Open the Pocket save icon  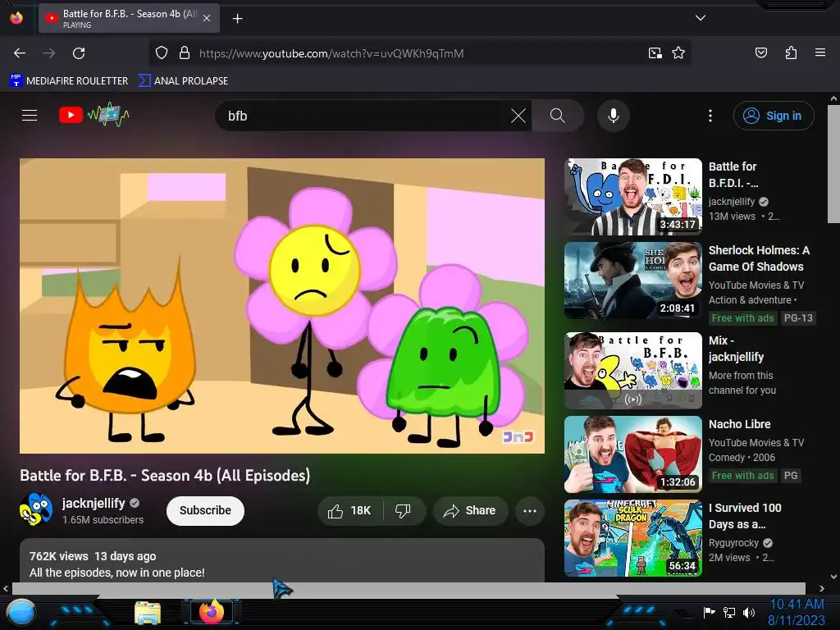click(x=760, y=52)
